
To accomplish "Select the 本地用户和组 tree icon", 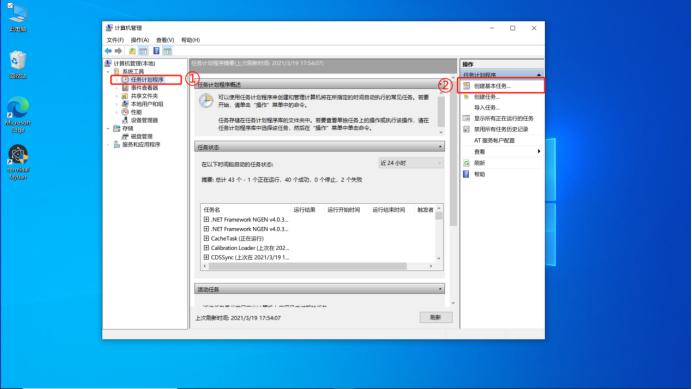I will coord(125,104).
